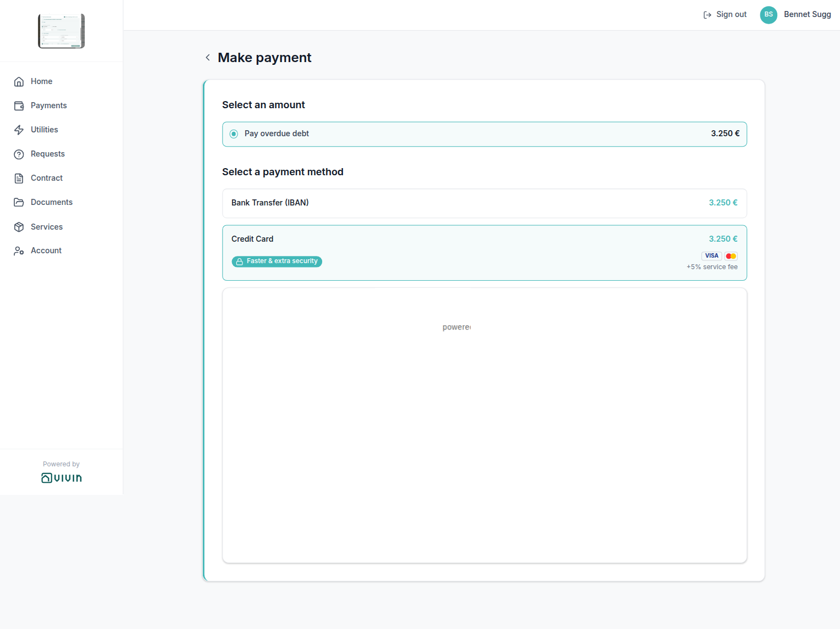This screenshot has width=840, height=629.
Task: Click the property thumbnail logo at top of sidebar
Action: pyautogui.click(x=62, y=31)
